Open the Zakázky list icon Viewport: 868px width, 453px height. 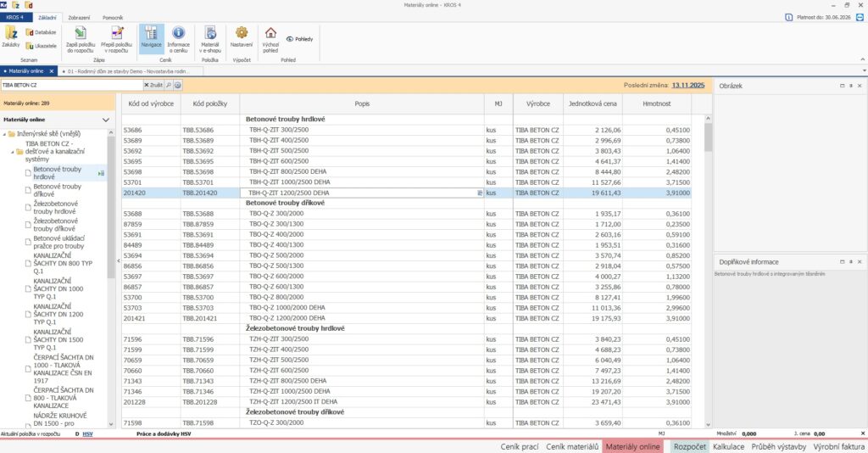pos(11,34)
